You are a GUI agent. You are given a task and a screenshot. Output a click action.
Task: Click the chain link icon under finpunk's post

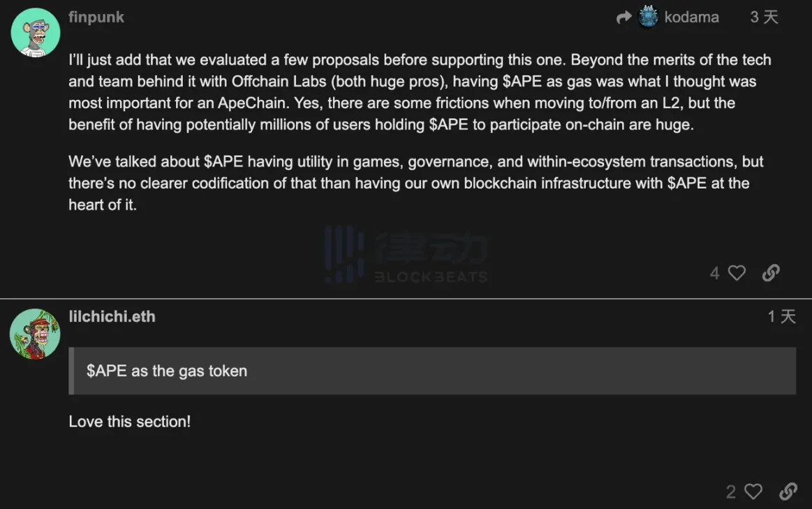771,273
